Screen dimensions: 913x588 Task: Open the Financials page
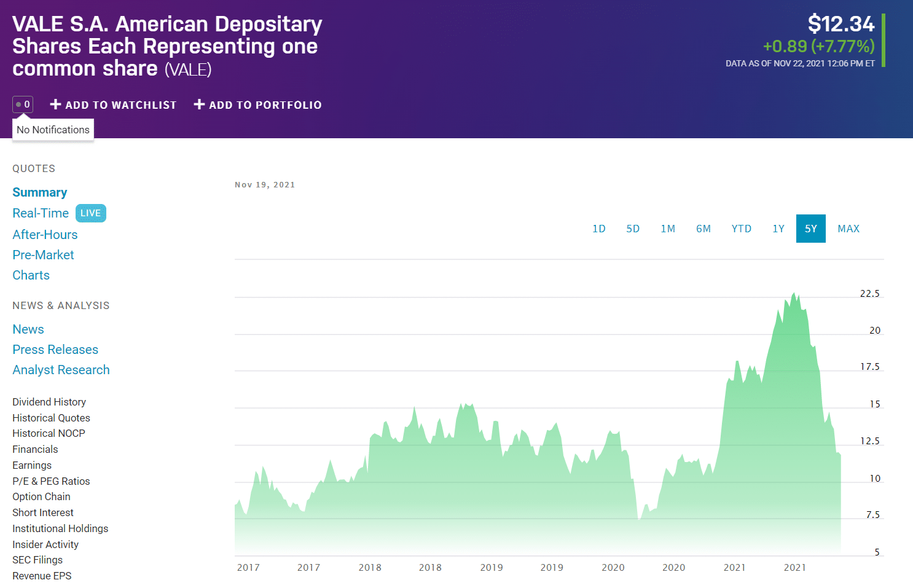(35, 449)
